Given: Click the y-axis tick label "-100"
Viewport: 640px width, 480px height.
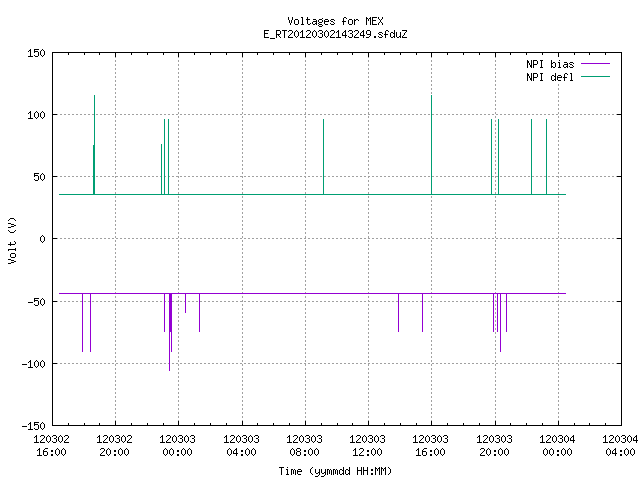Looking at the screenshot, I should pos(33,364).
